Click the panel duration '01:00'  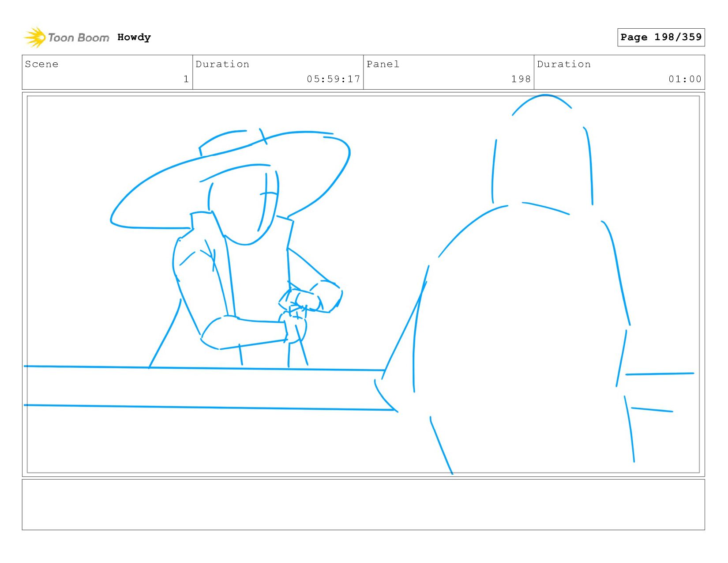685,79
